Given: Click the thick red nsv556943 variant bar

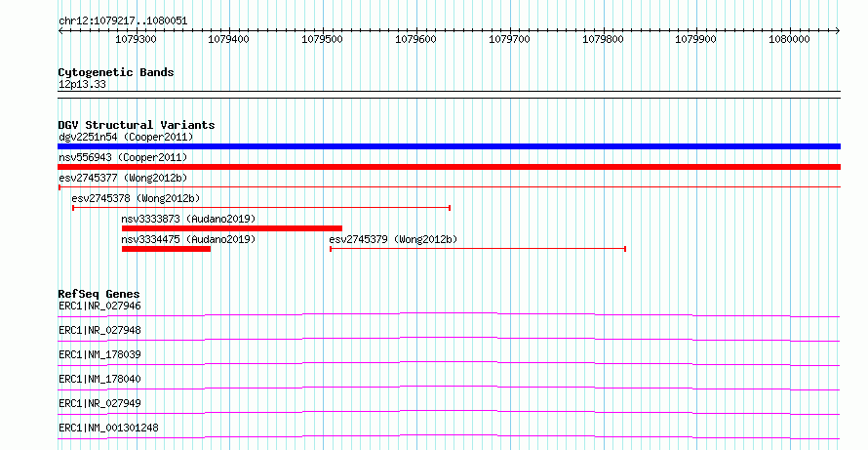Looking at the screenshot, I should (449, 167).
